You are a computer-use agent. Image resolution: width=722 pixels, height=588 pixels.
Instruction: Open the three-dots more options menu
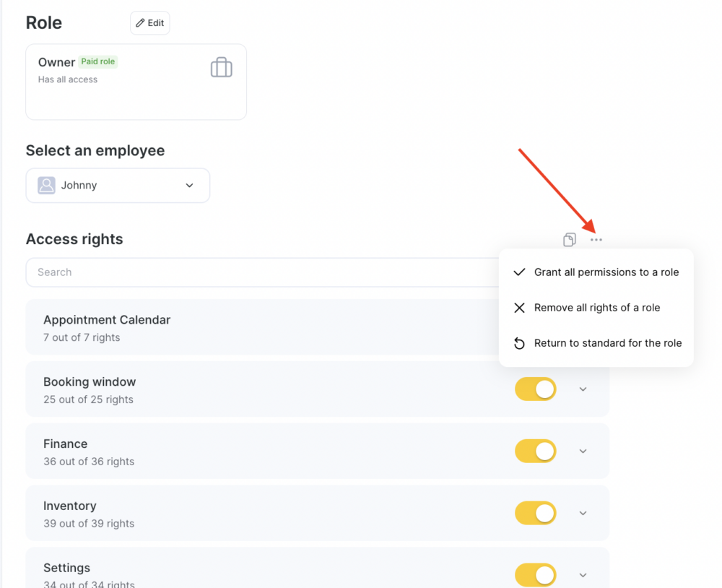(596, 240)
